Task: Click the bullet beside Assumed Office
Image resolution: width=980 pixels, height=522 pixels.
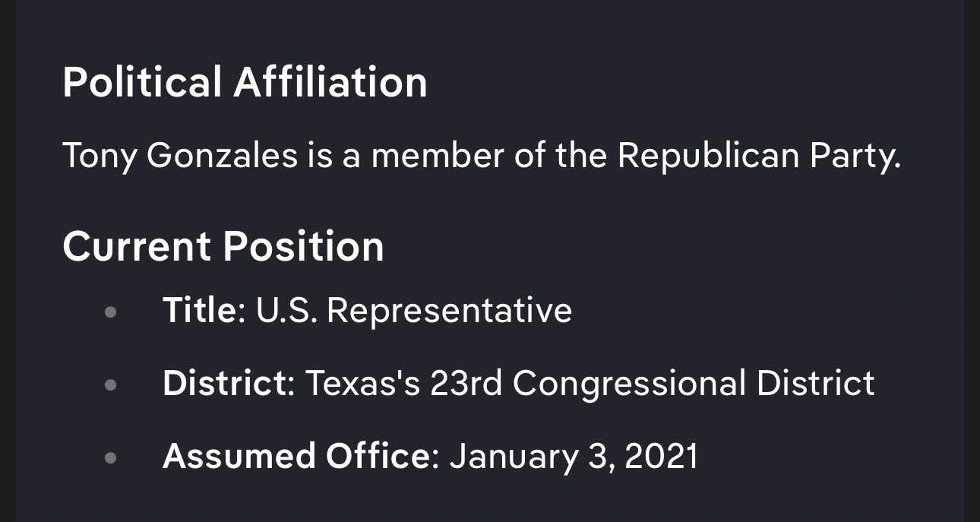Action: [x=111, y=457]
